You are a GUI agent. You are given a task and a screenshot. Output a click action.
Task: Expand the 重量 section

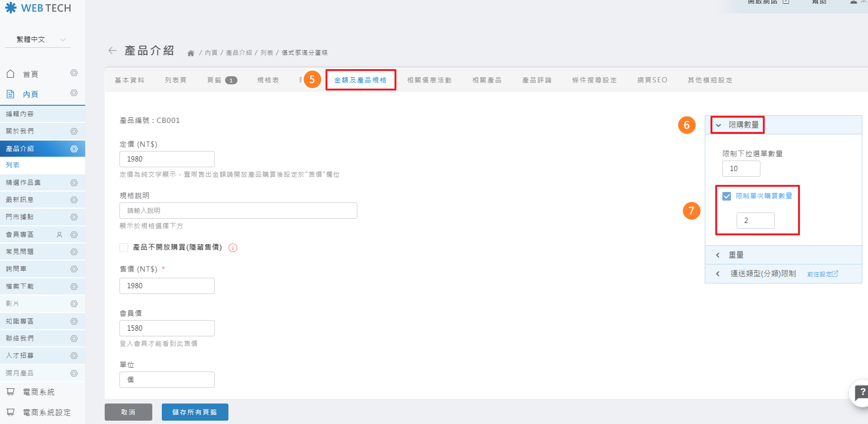(718, 255)
